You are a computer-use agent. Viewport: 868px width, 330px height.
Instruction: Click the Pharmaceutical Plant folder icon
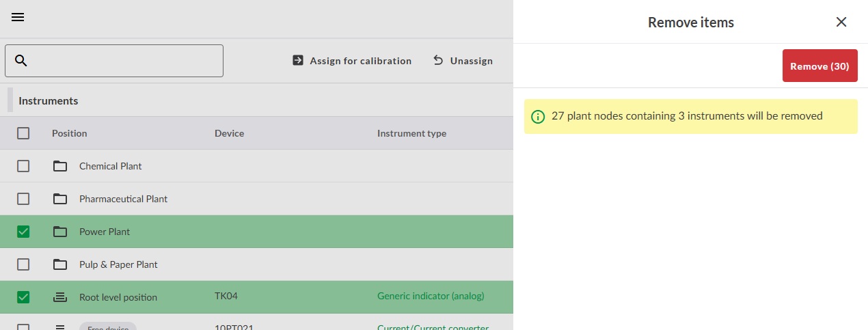(x=60, y=199)
